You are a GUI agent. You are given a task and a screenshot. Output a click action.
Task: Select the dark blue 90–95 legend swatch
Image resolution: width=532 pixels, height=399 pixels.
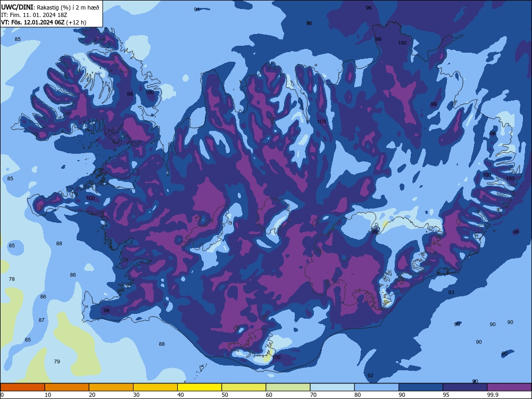click(x=421, y=387)
